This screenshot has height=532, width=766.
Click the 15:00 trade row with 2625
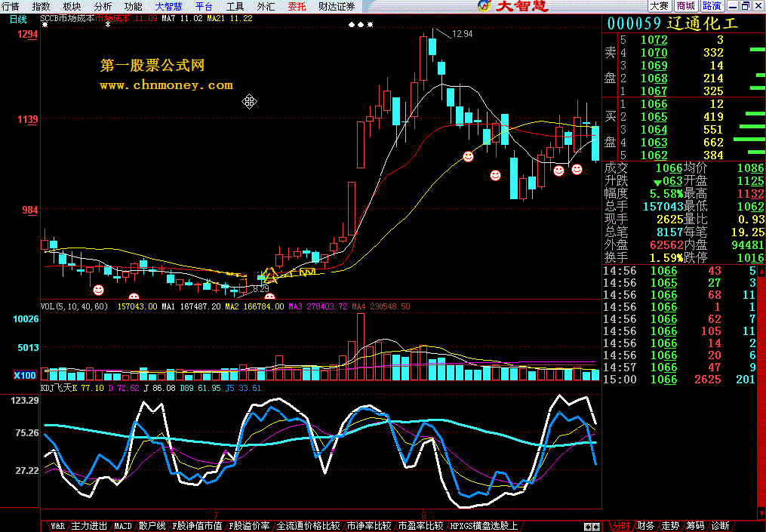click(x=680, y=379)
